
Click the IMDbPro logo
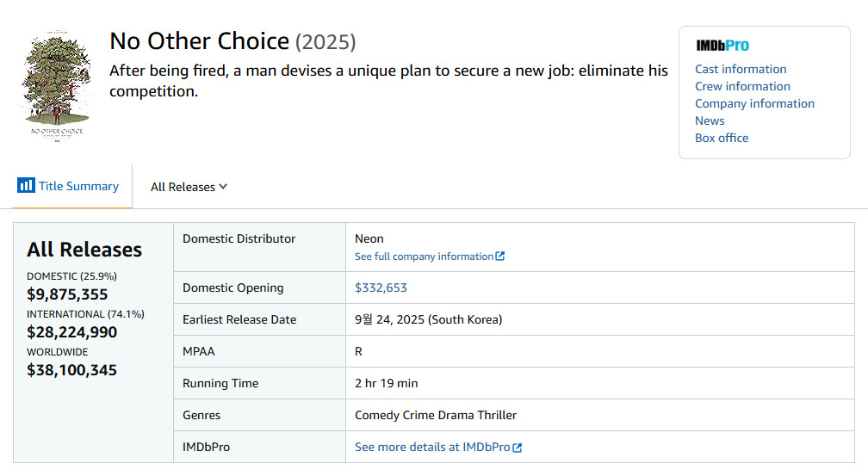[722, 46]
